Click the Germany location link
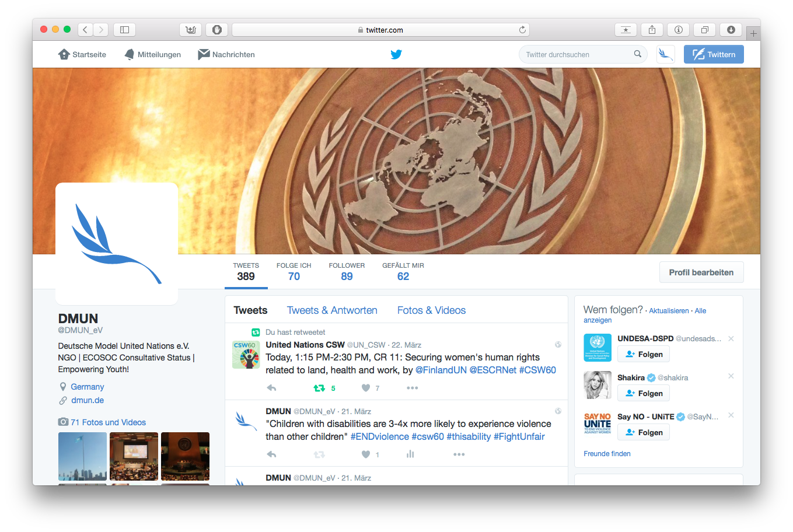 (x=88, y=387)
